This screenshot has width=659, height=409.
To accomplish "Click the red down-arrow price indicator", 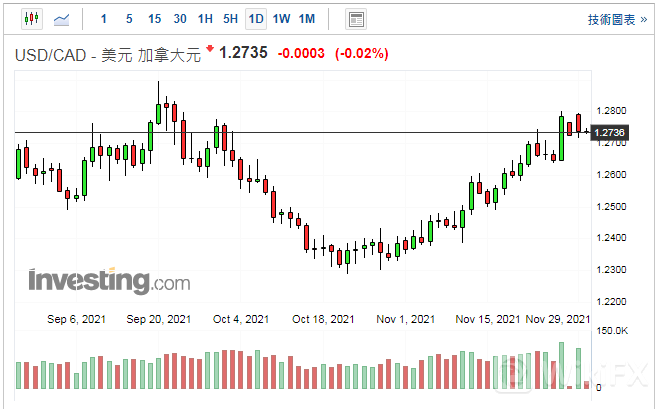I will click(210, 48).
